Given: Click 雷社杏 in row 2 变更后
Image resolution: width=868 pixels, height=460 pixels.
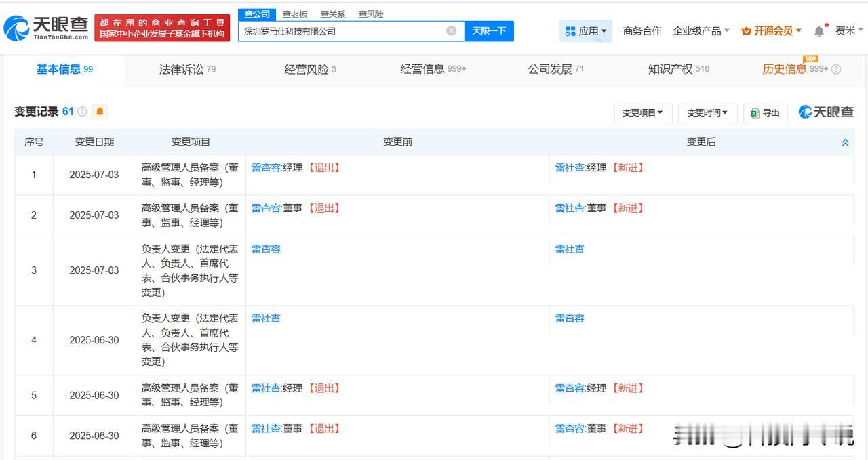Looking at the screenshot, I should [x=570, y=208].
